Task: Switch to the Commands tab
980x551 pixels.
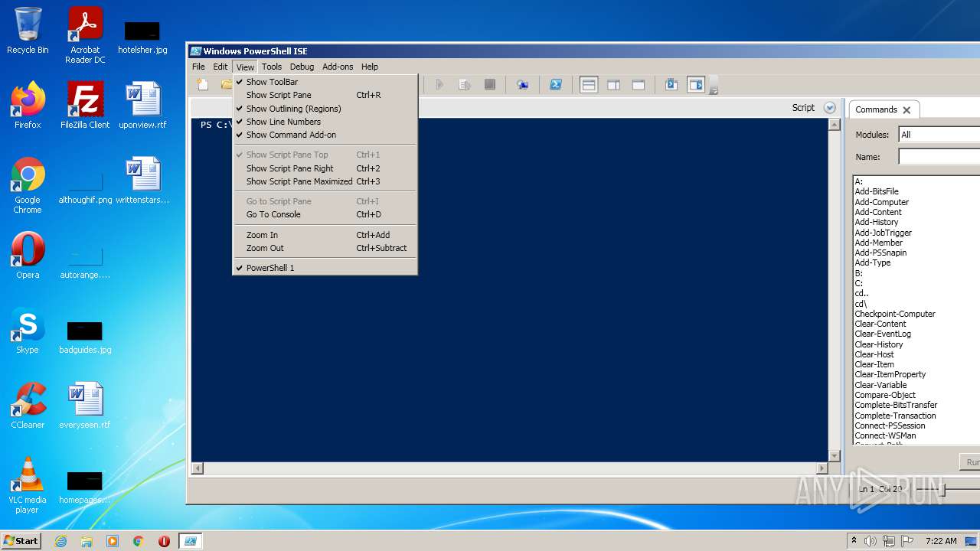Action: click(x=876, y=109)
